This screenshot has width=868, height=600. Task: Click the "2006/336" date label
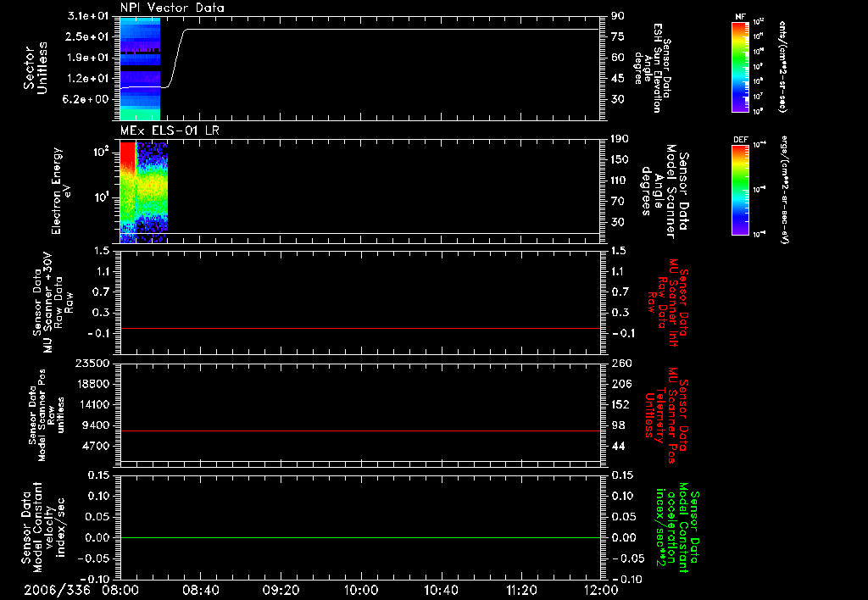point(57,590)
